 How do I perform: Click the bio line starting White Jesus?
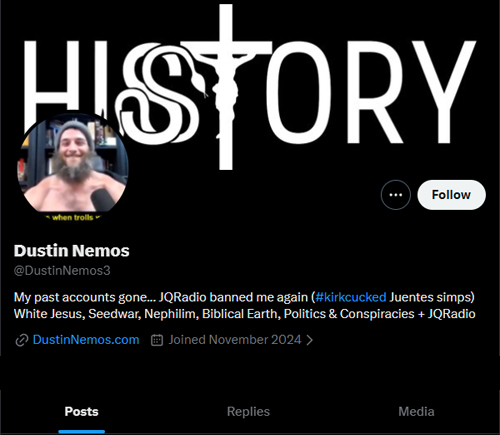point(245,314)
